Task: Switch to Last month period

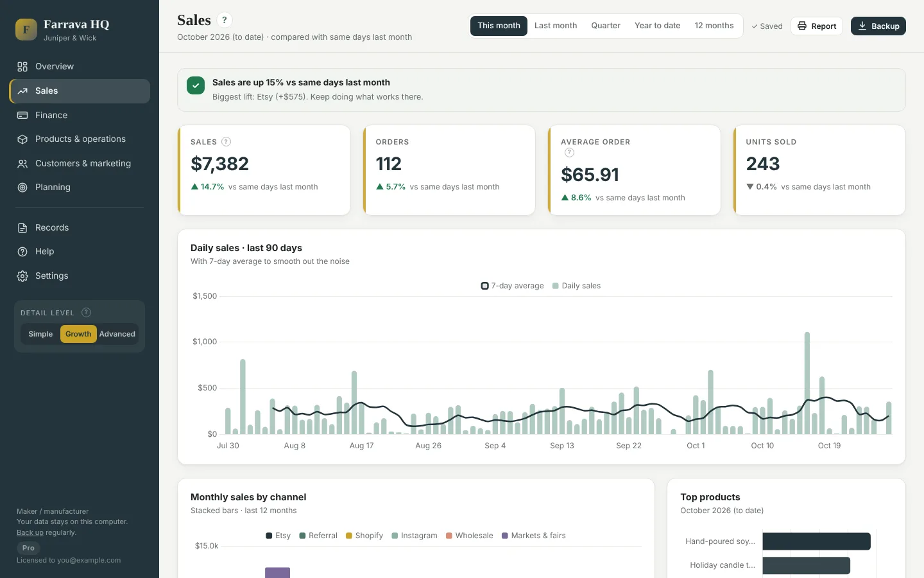Action: click(556, 26)
